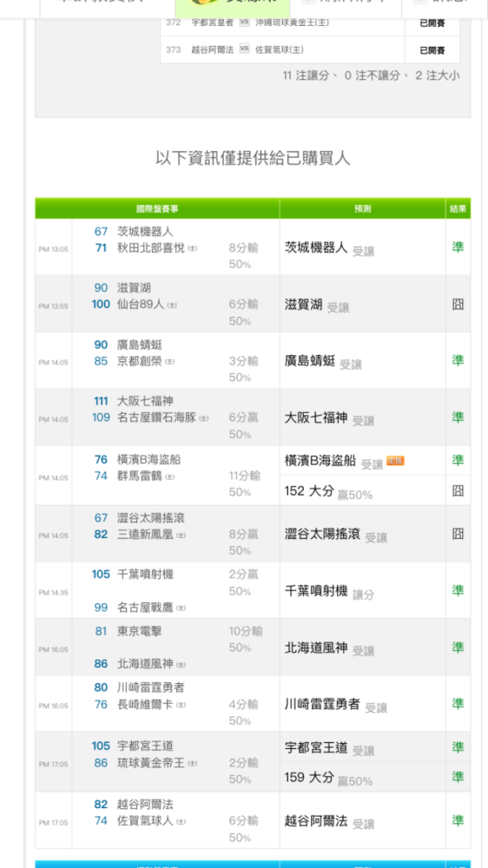Click team name 茨城機器人 in the match column
Screen dimensions: 488x868
coord(145,232)
